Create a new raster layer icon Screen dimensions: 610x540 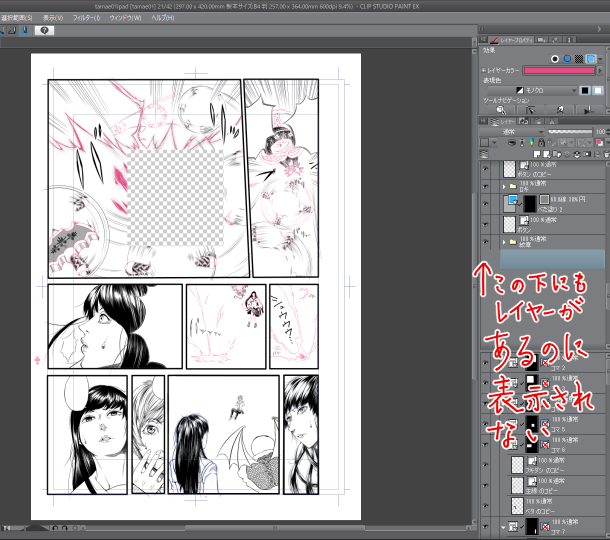537,154
